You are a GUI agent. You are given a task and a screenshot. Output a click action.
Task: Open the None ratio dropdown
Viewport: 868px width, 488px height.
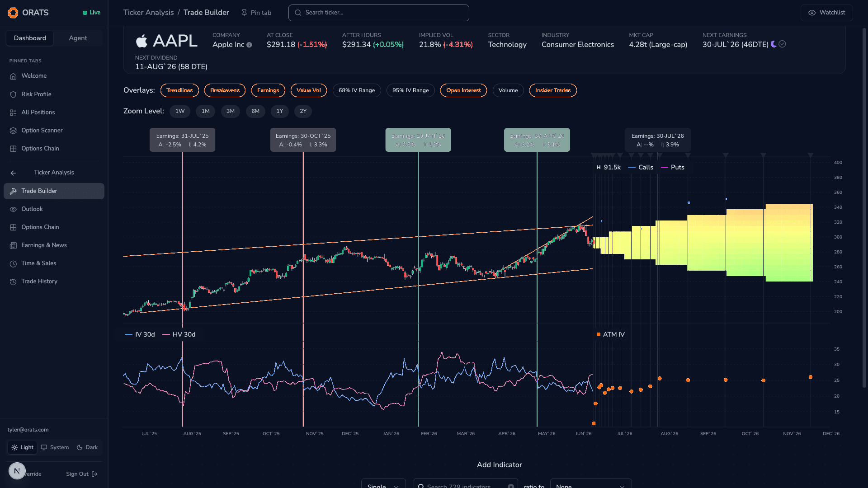(x=590, y=483)
